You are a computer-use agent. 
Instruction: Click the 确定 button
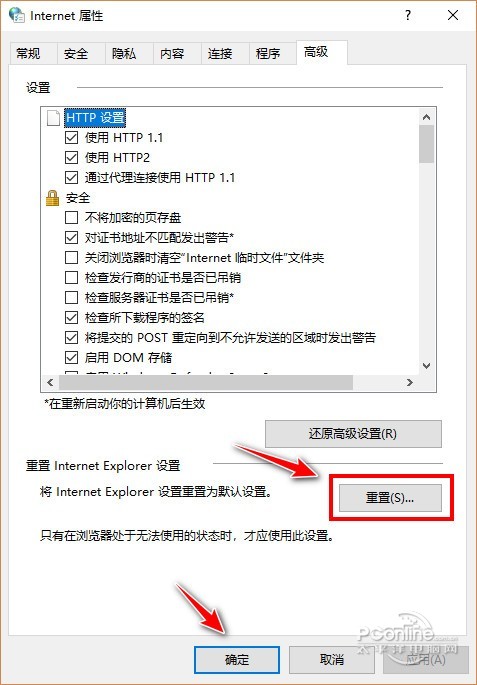pyautogui.click(x=237, y=660)
